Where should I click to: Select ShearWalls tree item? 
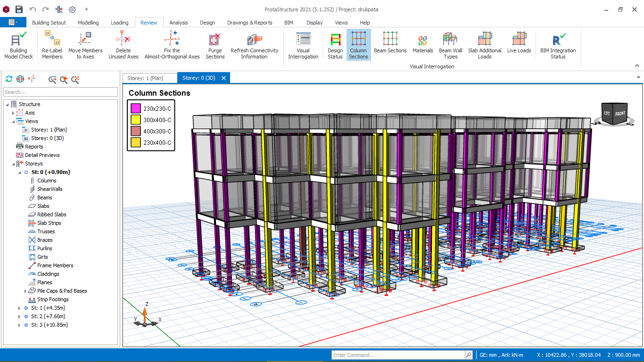pyautogui.click(x=50, y=189)
